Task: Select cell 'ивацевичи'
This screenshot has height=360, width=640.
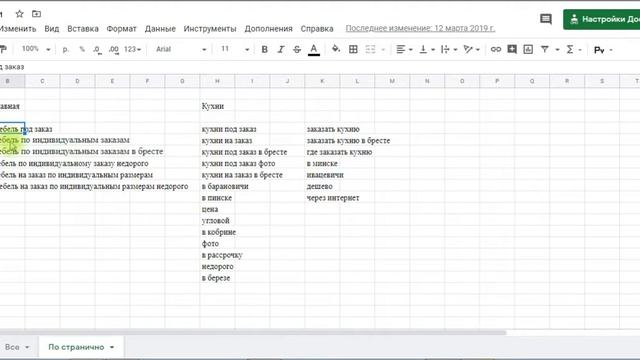Action: (325, 175)
